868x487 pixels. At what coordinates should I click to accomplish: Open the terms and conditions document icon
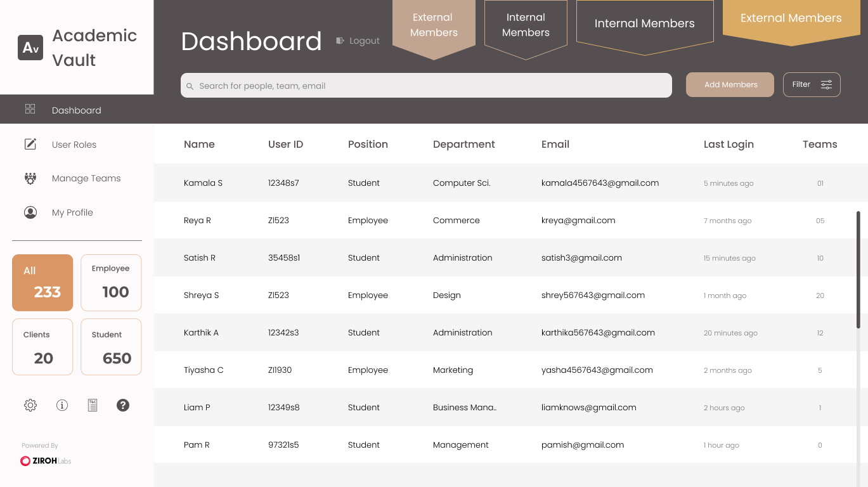[93, 405]
